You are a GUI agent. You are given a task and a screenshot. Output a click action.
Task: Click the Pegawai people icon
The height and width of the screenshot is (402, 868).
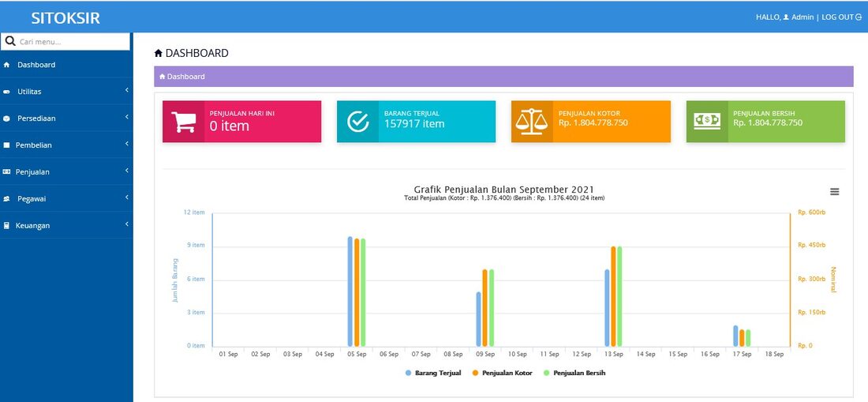pos(6,199)
